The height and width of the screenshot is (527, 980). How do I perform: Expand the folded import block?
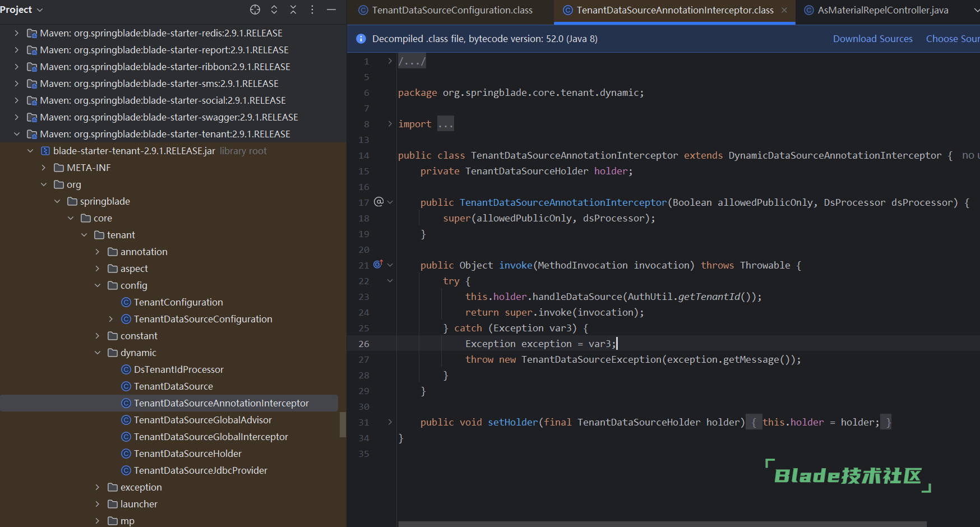click(x=390, y=124)
